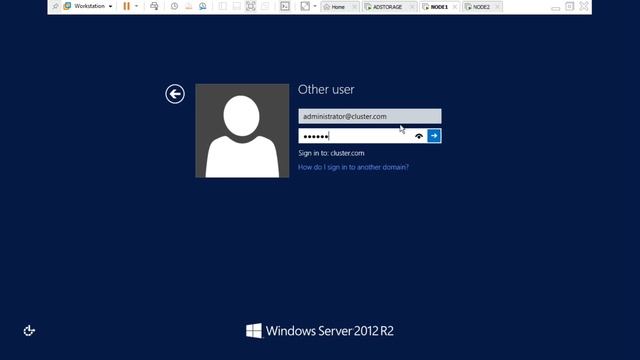
Task: Submit sign-in with the arrow button
Action: [434, 136]
